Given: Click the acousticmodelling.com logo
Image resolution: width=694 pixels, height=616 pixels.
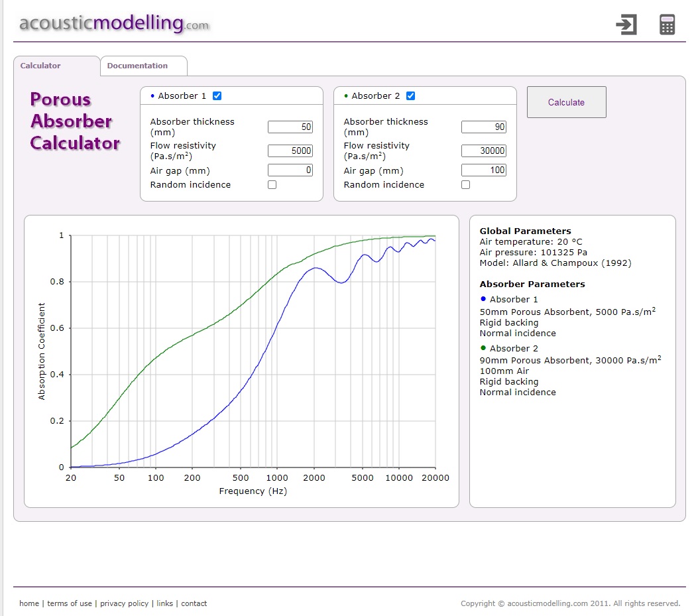Looking at the screenshot, I should coord(114,24).
